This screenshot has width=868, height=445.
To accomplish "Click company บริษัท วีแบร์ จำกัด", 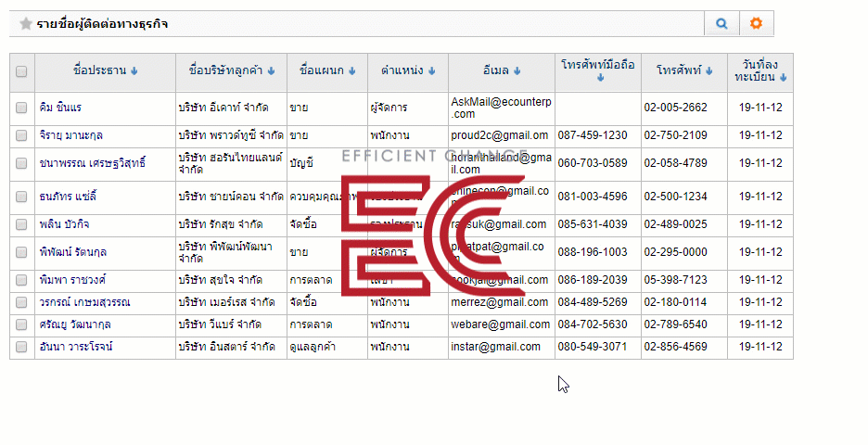I will [220, 324].
